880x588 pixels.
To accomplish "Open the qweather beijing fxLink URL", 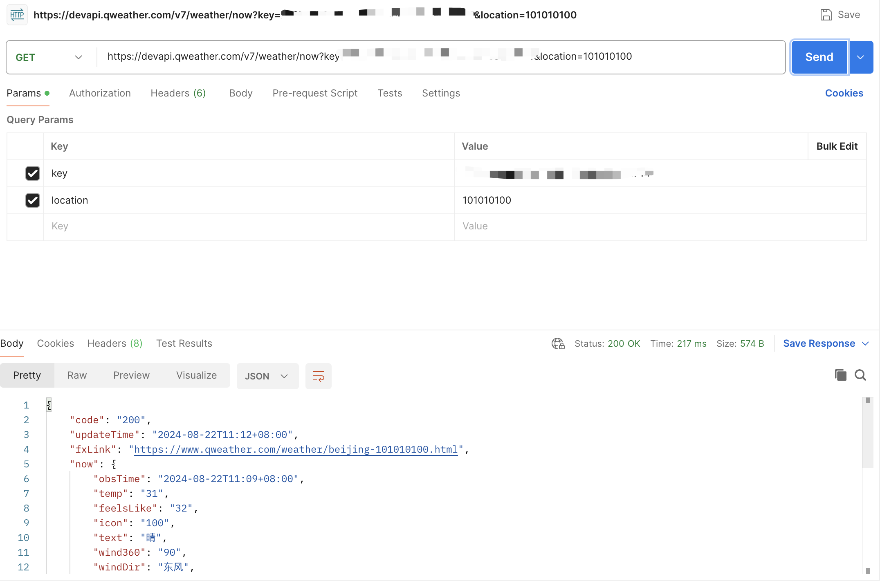I will (296, 449).
